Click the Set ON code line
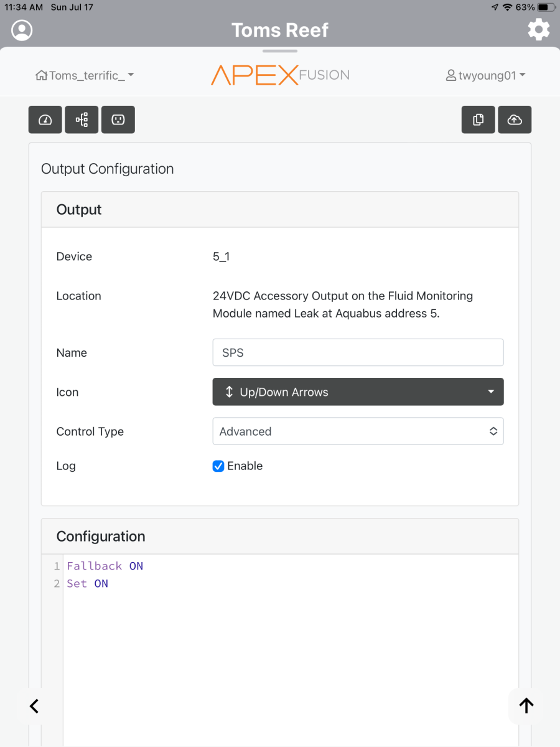 pos(88,583)
